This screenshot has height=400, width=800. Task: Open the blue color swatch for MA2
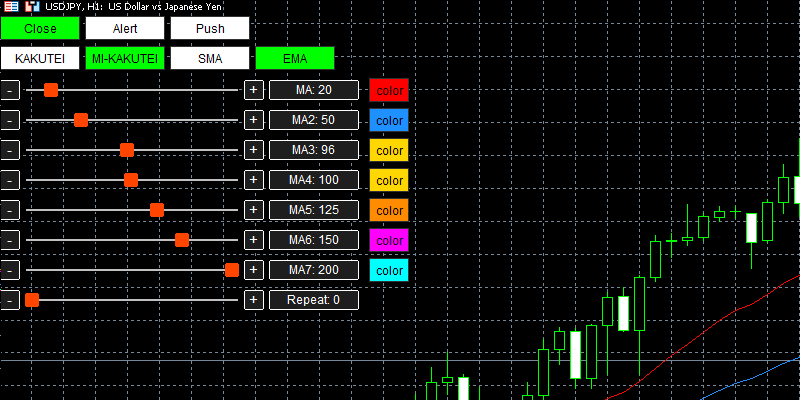(389, 120)
